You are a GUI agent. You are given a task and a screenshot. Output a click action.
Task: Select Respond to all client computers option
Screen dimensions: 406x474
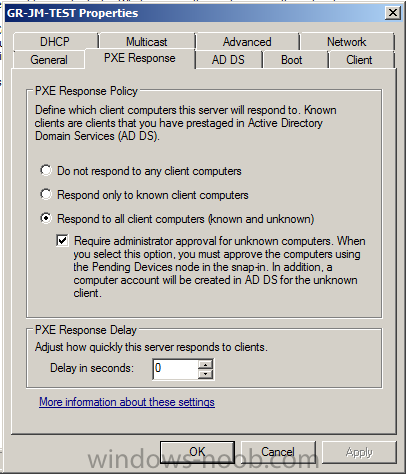46,218
